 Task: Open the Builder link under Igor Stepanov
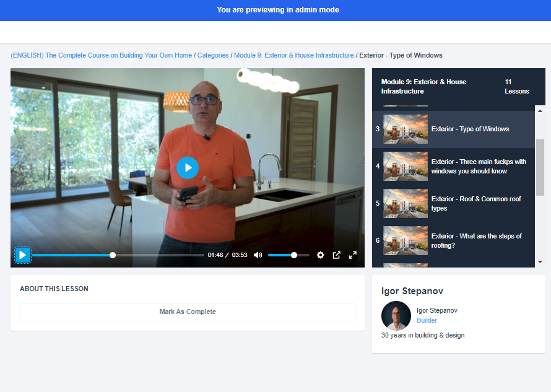(x=427, y=320)
